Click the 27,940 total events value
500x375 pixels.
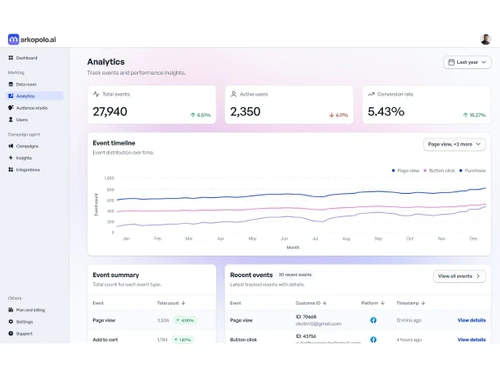point(110,111)
